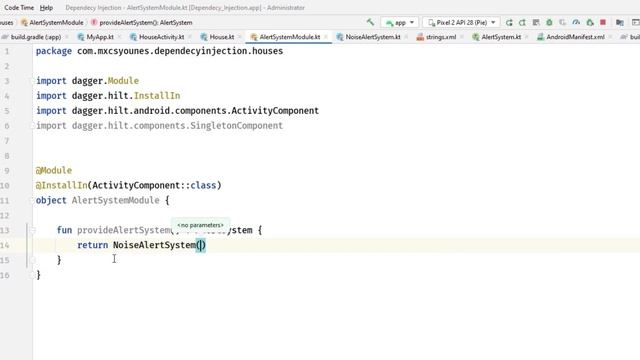This screenshot has width=640, height=360.
Task: Click the package keyword on line 1
Action: coord(53,51)
